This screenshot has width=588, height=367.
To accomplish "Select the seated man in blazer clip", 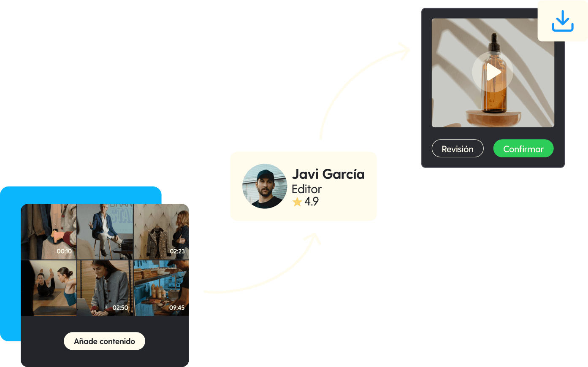I will (105, 232).
